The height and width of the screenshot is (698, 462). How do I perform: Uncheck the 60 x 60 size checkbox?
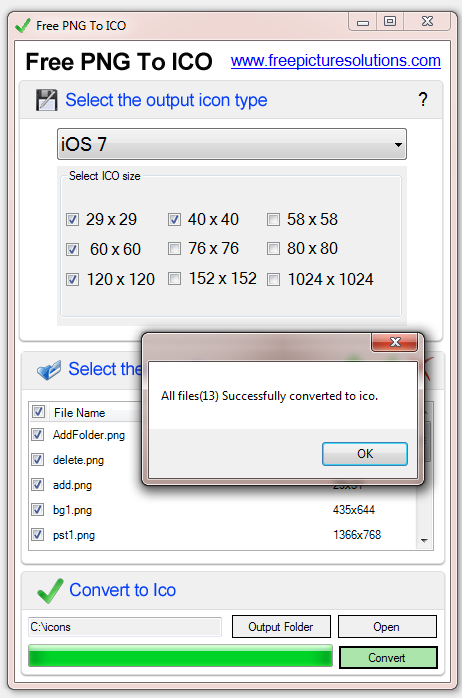pyautogui.click(x=72, y=249)
